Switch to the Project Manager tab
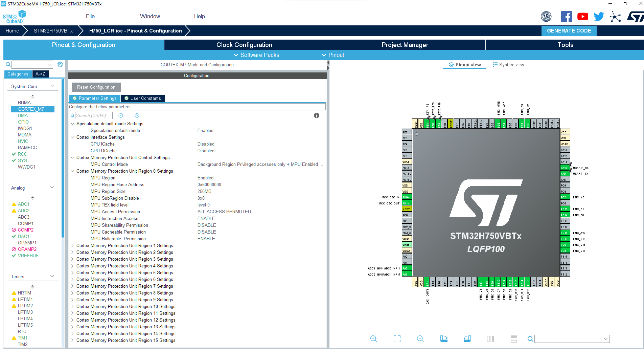 click(x=405, y=44)
